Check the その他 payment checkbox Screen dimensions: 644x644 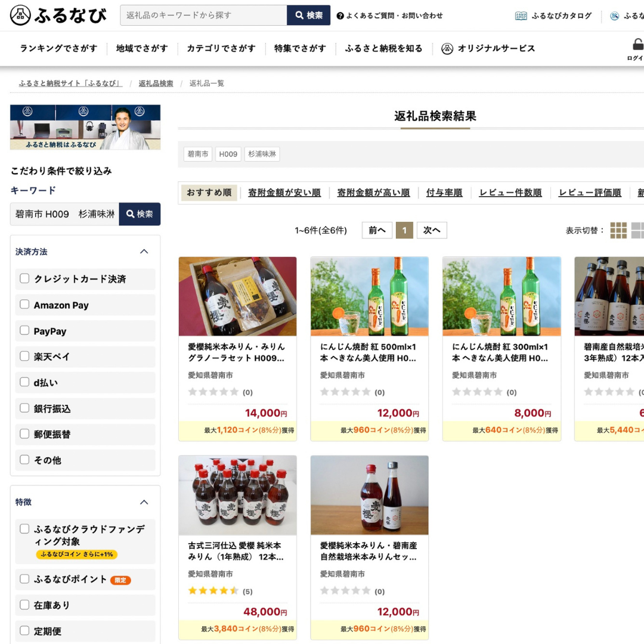point(24,460)
